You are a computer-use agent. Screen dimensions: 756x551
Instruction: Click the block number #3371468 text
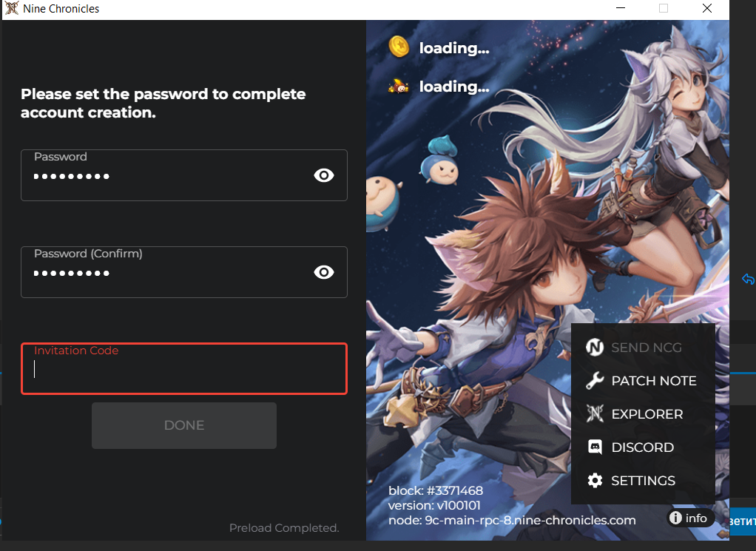pyautogui.click(x=436, y=490)
